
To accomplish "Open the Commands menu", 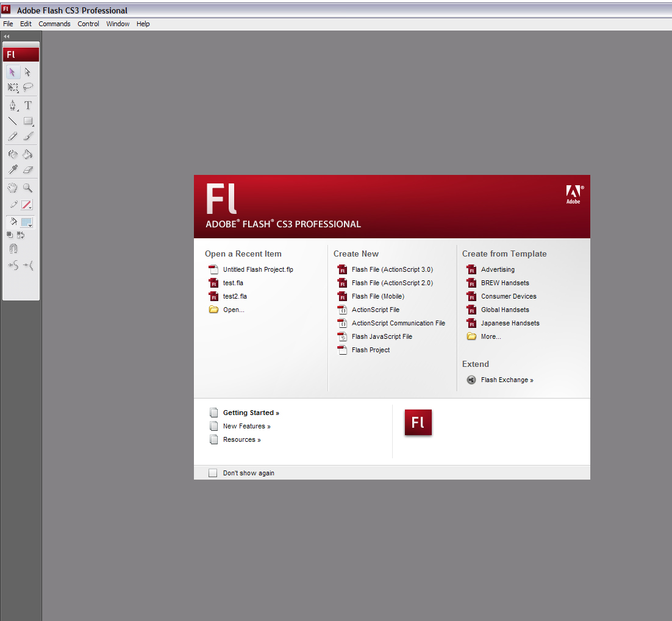I will point(54,24).
